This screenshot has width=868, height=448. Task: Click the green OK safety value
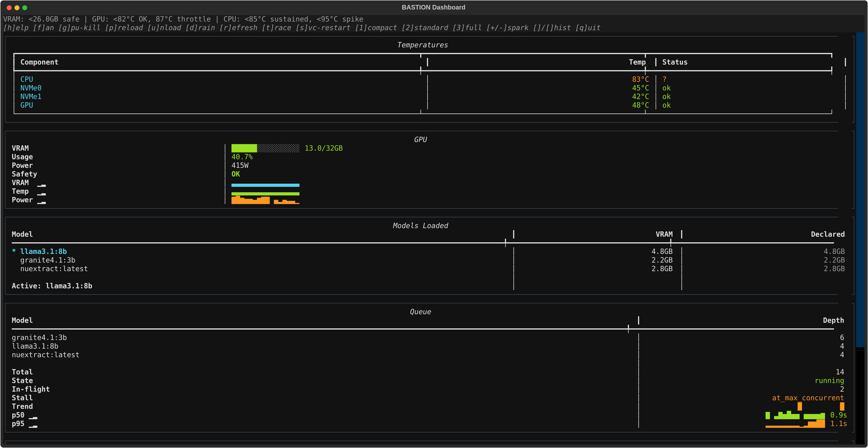pos(236,174)
